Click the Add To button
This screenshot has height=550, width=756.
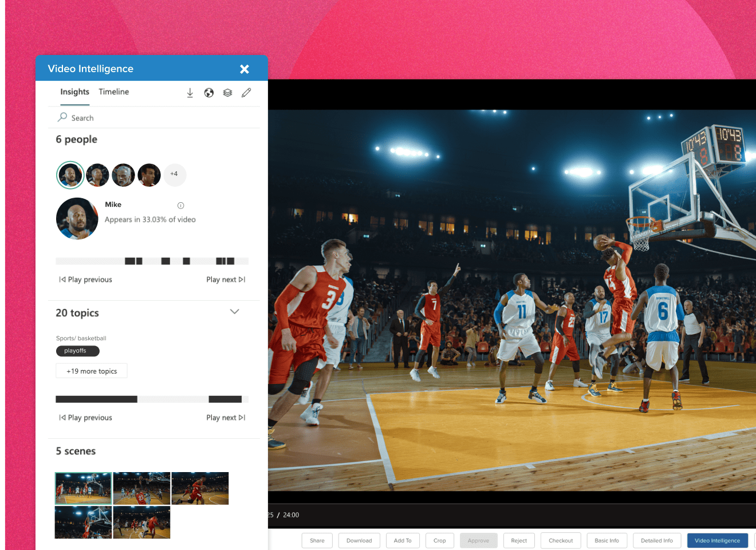403,541
